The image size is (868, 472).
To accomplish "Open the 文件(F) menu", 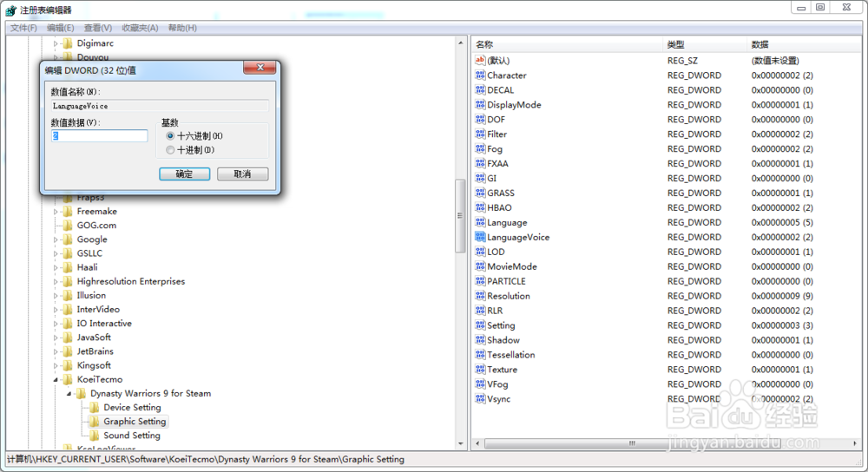I will coord(23,28).
